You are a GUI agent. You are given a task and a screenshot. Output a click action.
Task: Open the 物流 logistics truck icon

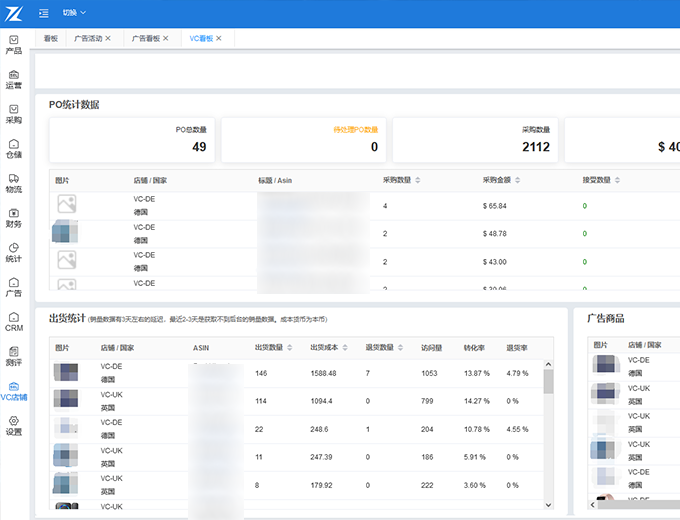pos(13,183)
